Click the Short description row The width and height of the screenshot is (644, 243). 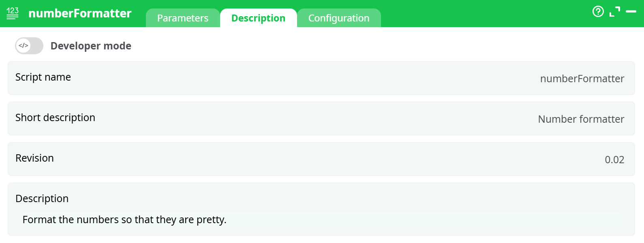pos(55,118)
